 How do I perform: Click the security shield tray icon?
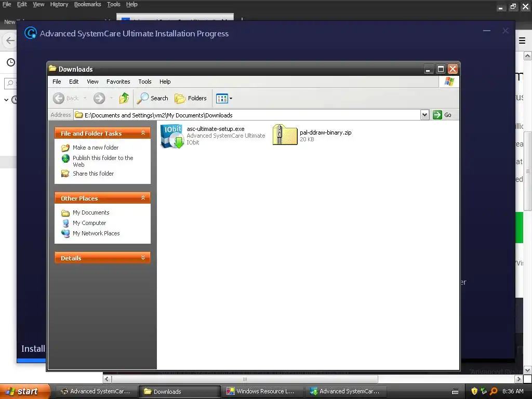click(474, 391)
